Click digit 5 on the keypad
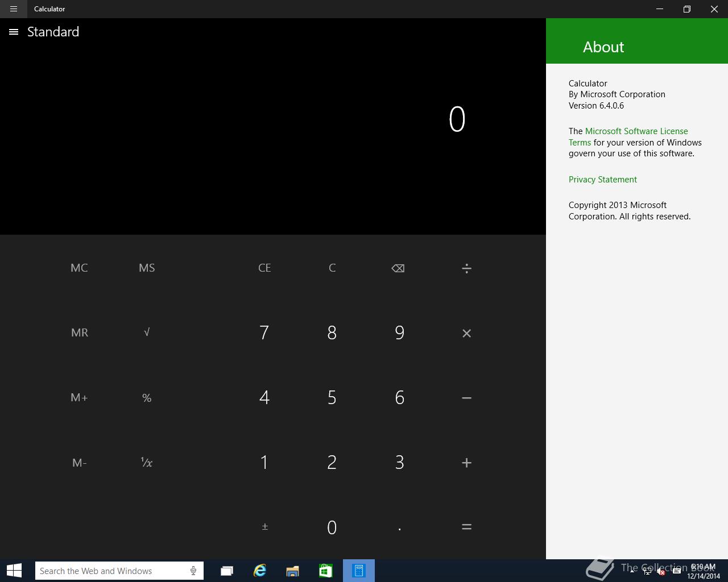 [332, 397]
